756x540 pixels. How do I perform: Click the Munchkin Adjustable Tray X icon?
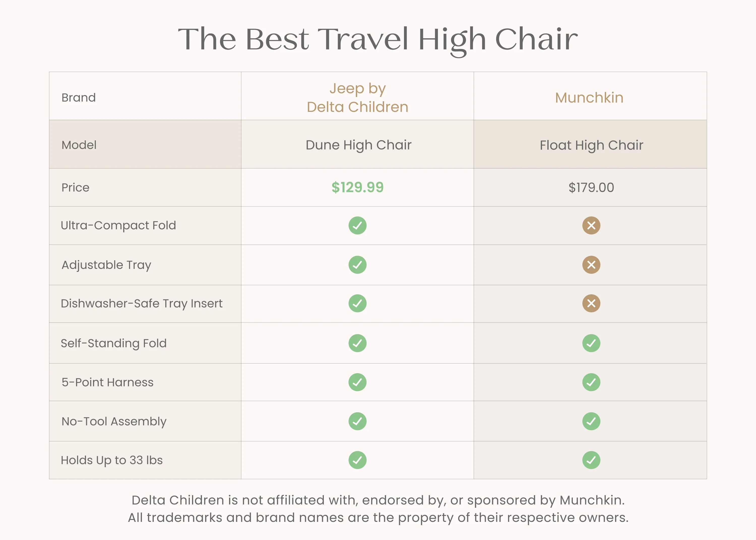pyautogui.click(x=591, y=265)
